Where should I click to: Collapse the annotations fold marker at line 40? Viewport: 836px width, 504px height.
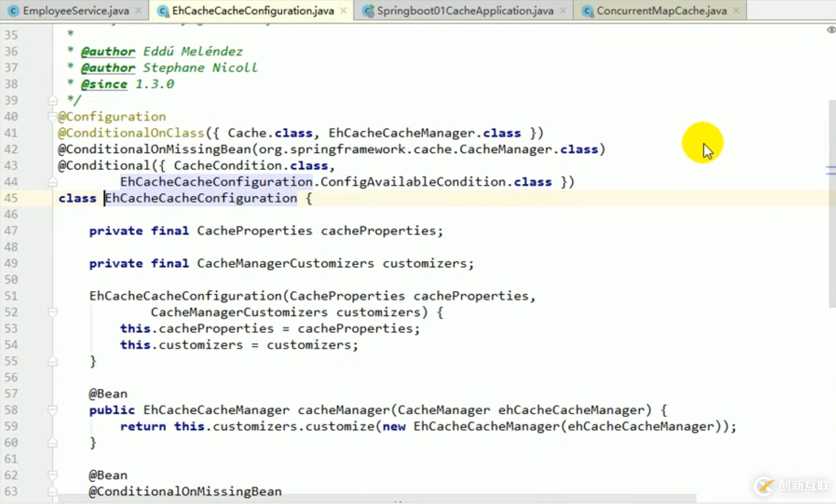coord(52,117)
